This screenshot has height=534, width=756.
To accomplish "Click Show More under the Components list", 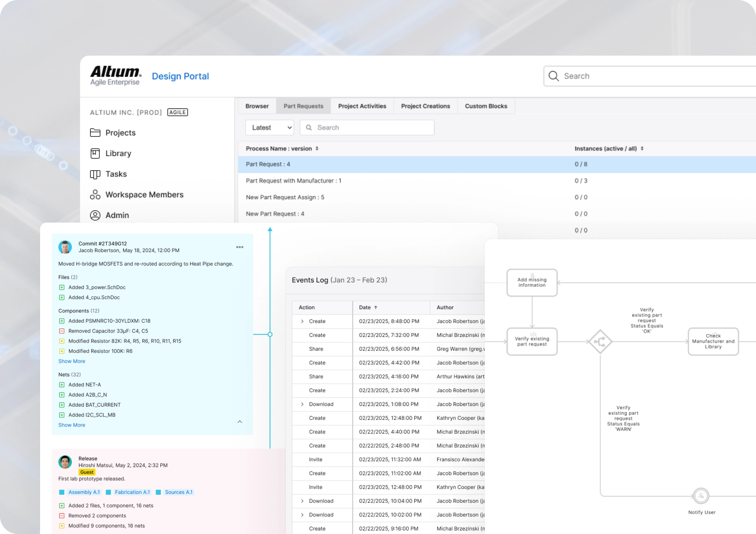I will click(x=72, y=361).
